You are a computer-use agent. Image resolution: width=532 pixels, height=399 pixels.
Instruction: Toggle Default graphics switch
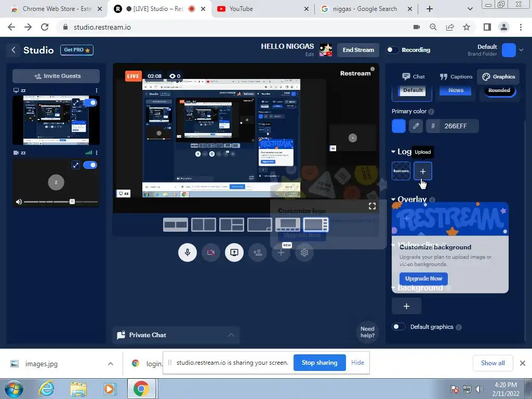(x=398, y=327)
